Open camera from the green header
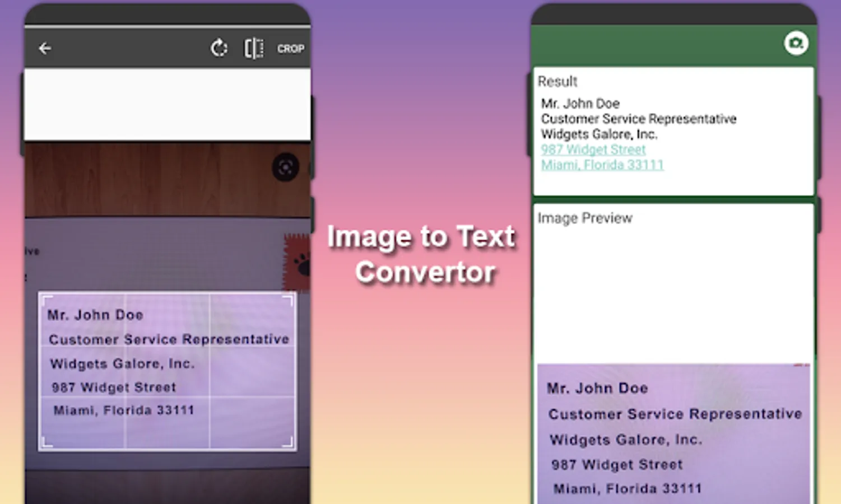Viewport: 841px width, 504px height. (x=796, y=43)
